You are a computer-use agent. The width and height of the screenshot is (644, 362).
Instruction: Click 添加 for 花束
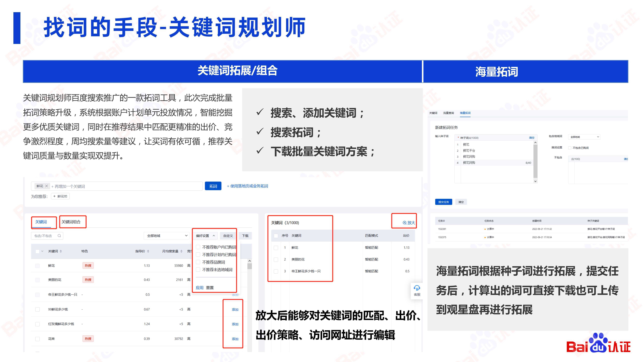pos(235,339)
